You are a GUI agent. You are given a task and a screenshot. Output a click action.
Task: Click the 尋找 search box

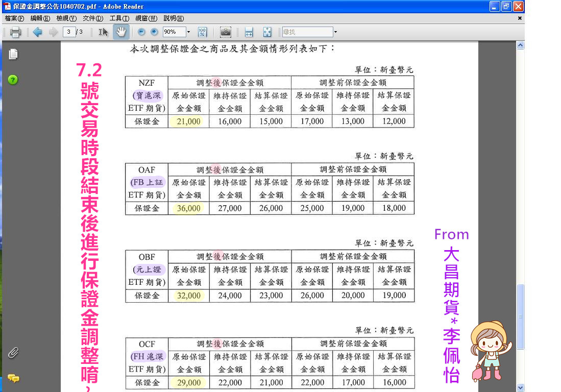point(307,32)
